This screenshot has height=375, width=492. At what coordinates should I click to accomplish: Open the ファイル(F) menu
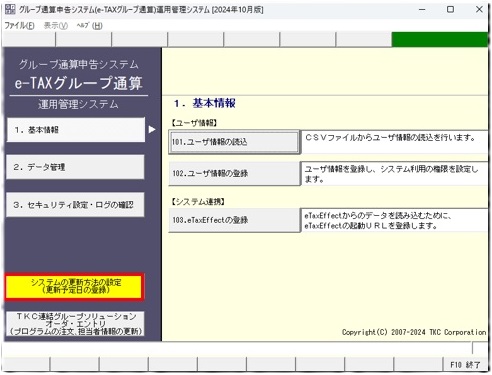click(19, 26)
